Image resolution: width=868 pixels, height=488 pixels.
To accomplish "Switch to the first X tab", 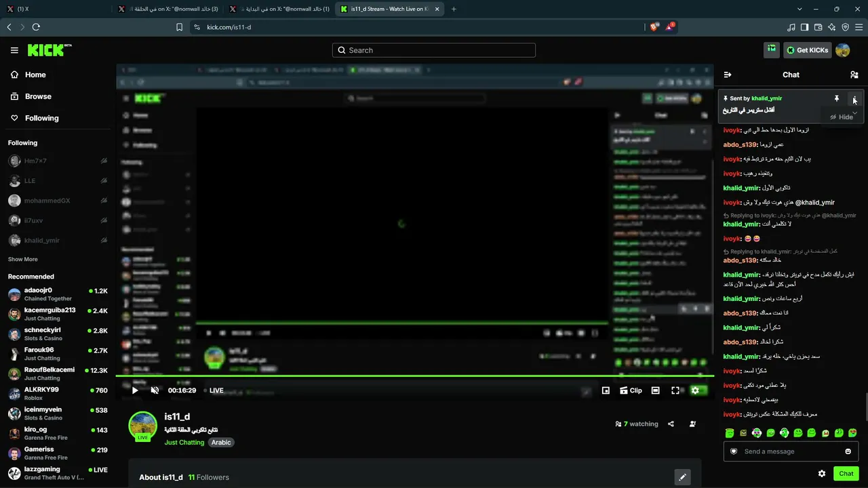I will [57, 9].
